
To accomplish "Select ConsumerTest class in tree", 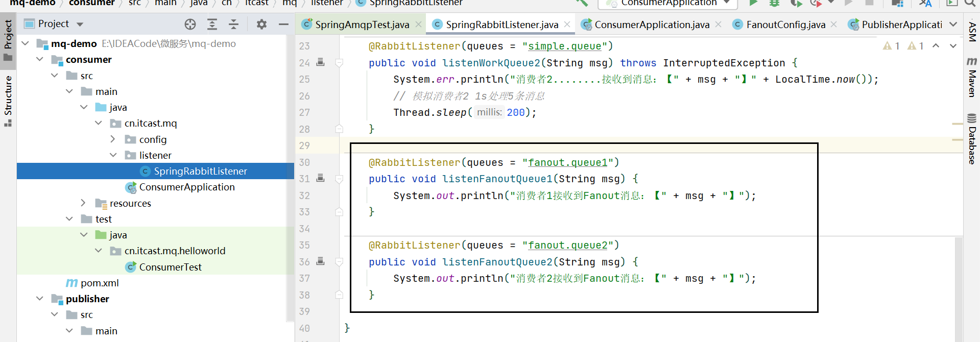I will pyautogui.click(x=170, y=267).
